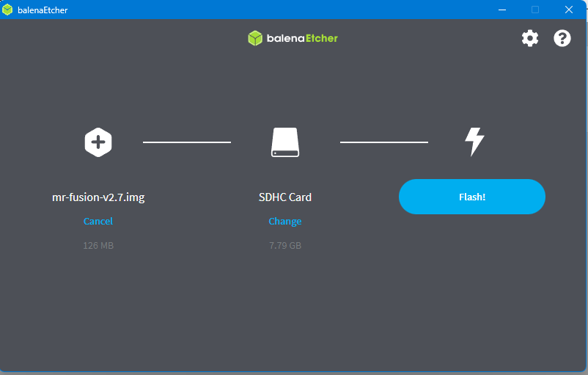Open the settings gear icon

tap(530, 38)
